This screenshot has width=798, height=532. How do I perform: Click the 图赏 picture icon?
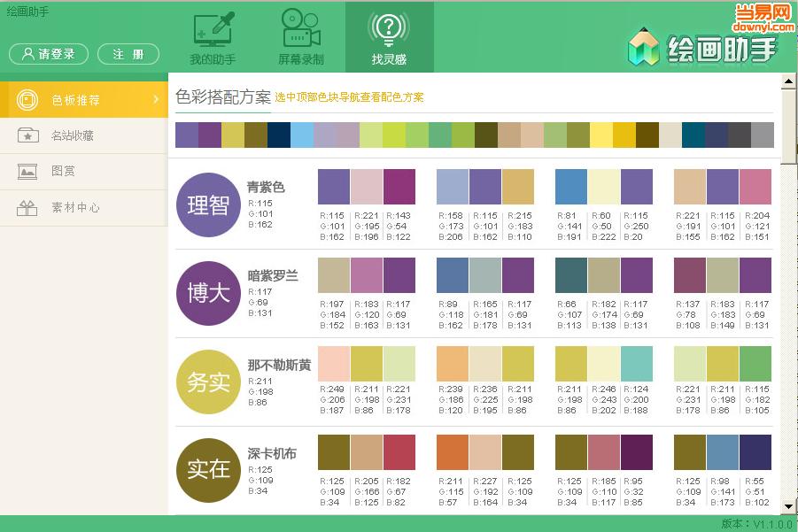(x=27, y=172)
